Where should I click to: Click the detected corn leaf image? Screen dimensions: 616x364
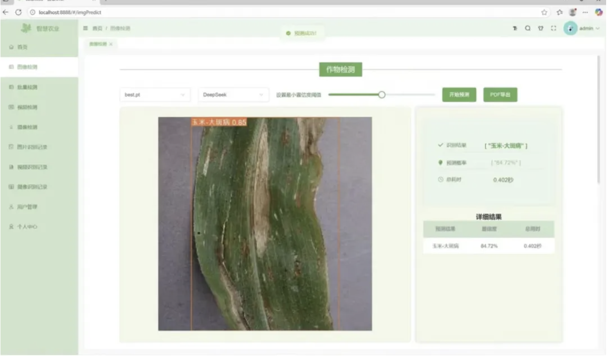point(265,224)
